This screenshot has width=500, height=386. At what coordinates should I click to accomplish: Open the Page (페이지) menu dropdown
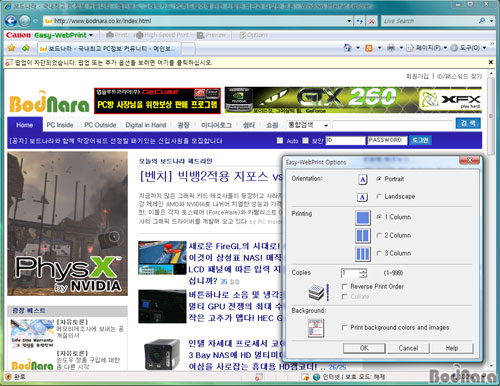pyautogui.click(x=427, y=48)
